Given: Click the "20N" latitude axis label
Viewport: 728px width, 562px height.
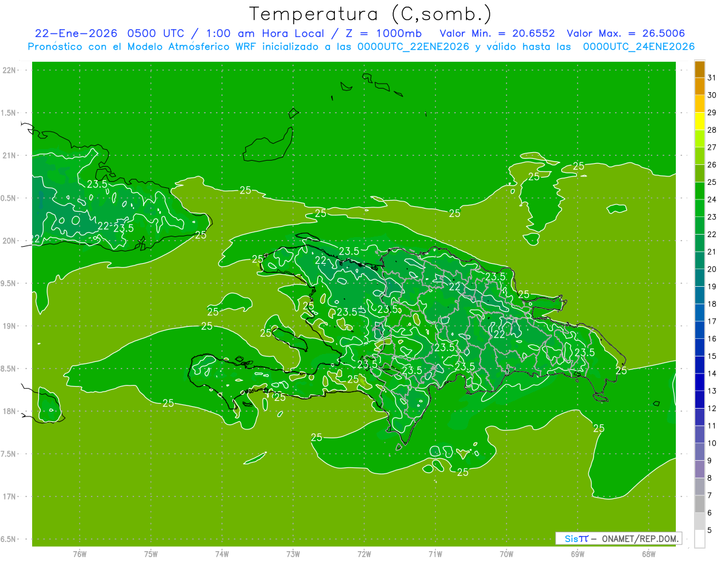Looking at the screenshot, I should pyautogui.click(x=10, y=241).
